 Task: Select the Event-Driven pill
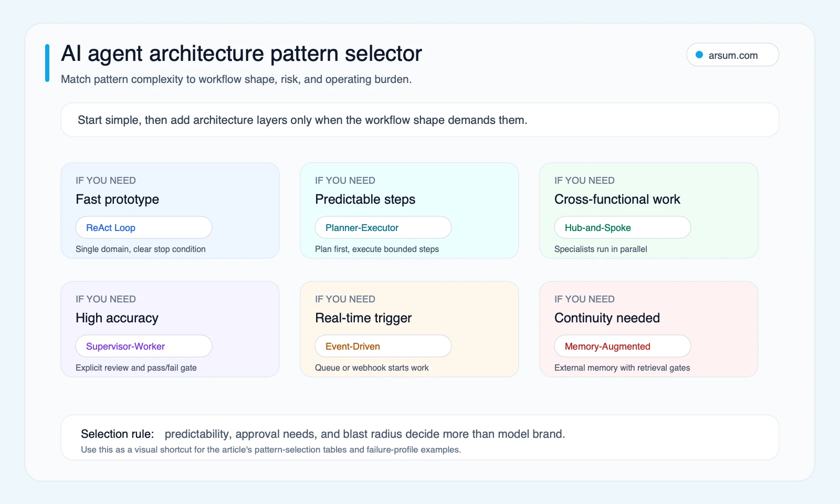[x=383, y=346]
